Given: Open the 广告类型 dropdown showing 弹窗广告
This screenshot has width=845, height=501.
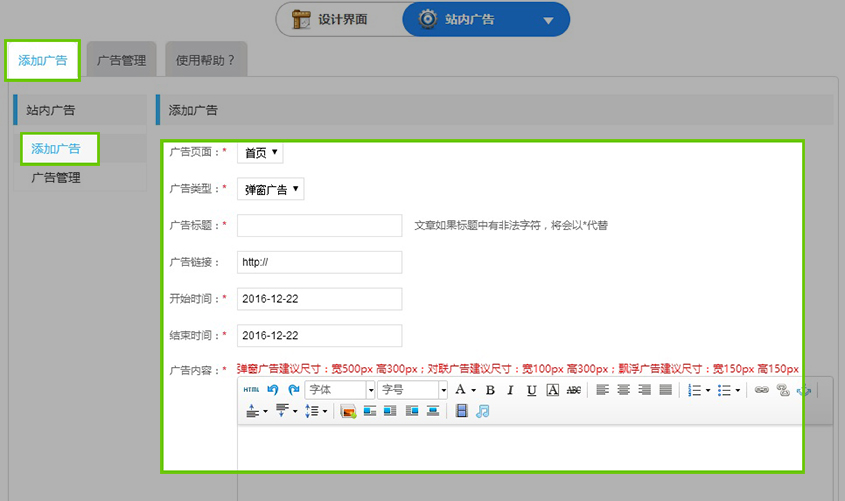Looking at the screenshot, I should (x=270, y=189).
